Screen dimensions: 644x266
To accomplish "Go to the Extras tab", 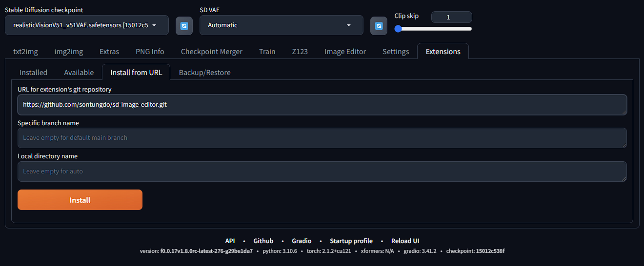I will coord(109,52).
